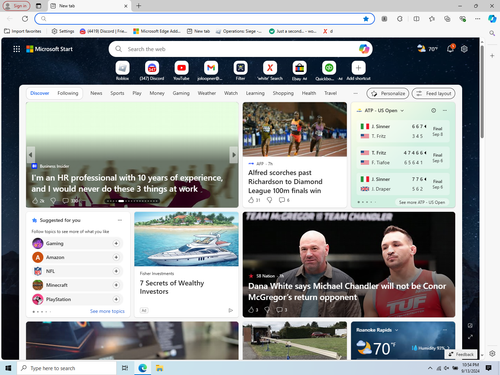Open page settings gear on Microsoft Start
Image resolution: width=500 pixels, height=375 pixels.
pyautogui.click(x=464, y=49)
